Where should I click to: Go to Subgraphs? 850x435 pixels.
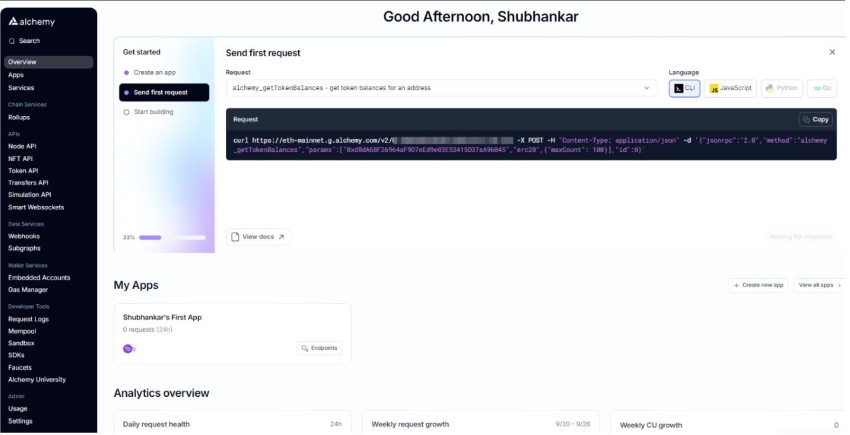coord(24,248)
